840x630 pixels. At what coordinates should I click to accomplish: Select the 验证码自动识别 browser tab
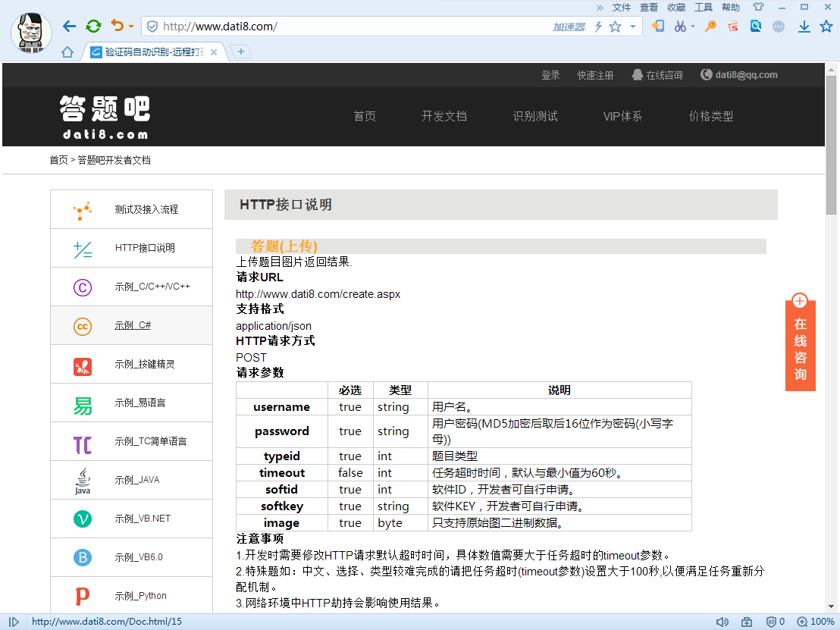152,52
